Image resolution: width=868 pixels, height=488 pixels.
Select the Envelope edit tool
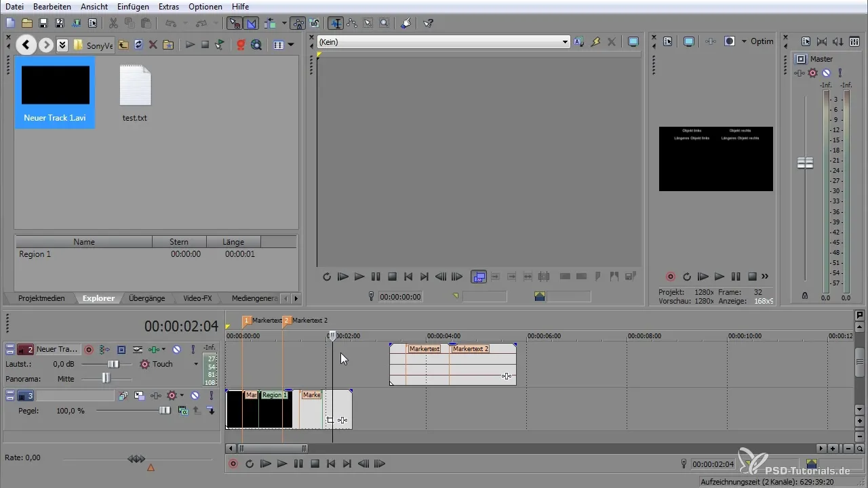(352, 23)
